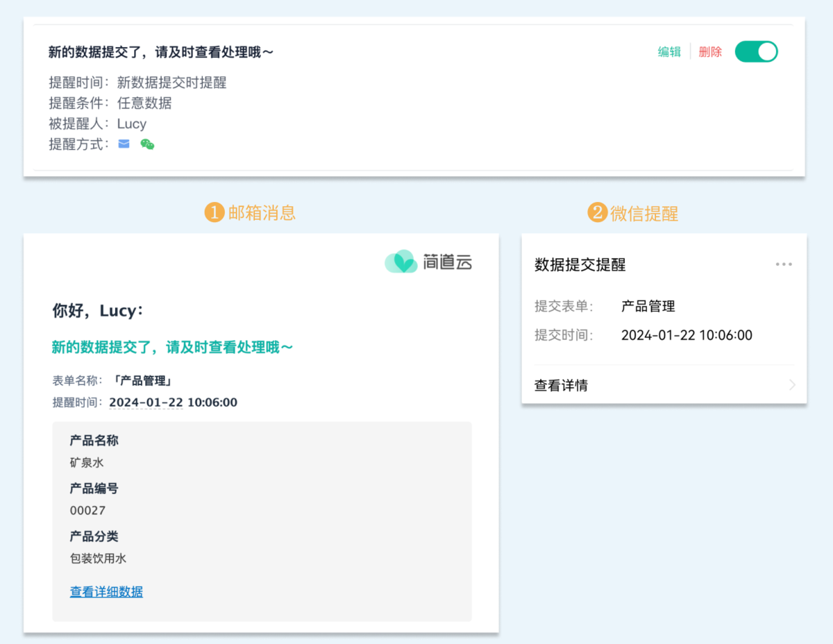This screenshot has width=833, height=644.
Task: Click the 查看详情 text in WeChat card
Action: pyautogui.click(x=561, y=386)
